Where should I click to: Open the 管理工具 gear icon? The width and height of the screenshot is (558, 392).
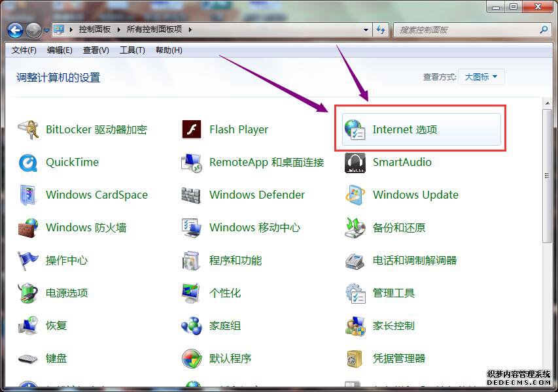click(355, 293)
